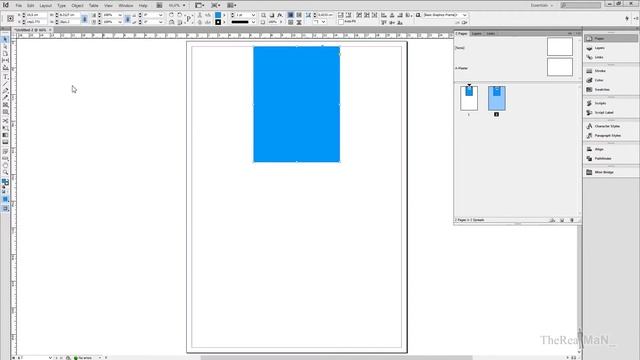640x360 pixels.
Task: Click the search field in application bar
Action: coord(580,5)
